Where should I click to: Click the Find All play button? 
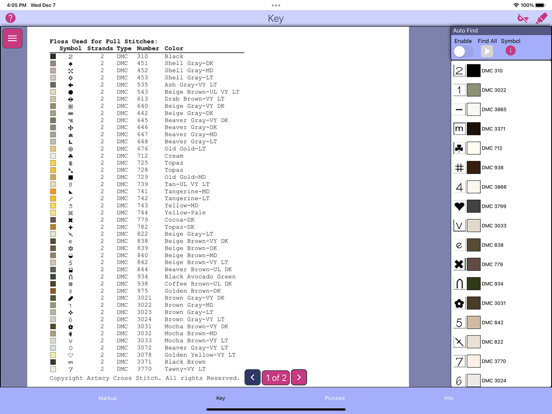pyautogui.click(x=487, y=51)
